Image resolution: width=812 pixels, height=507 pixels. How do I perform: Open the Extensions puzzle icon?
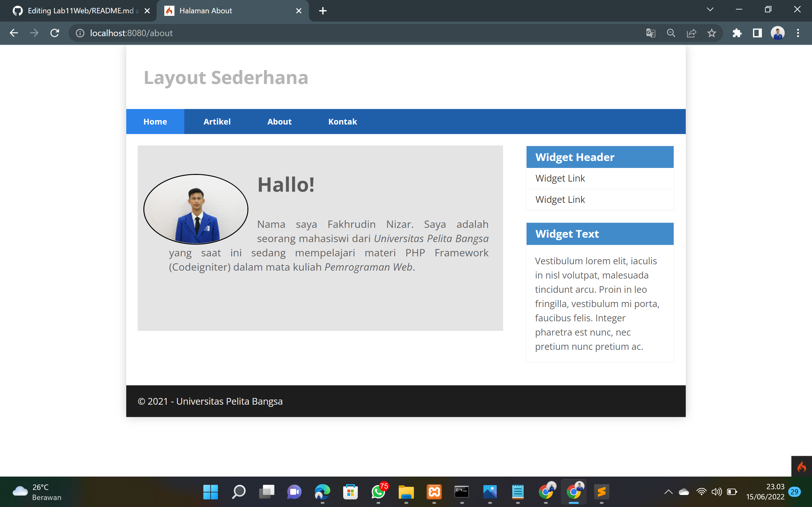tap(737, 33)
